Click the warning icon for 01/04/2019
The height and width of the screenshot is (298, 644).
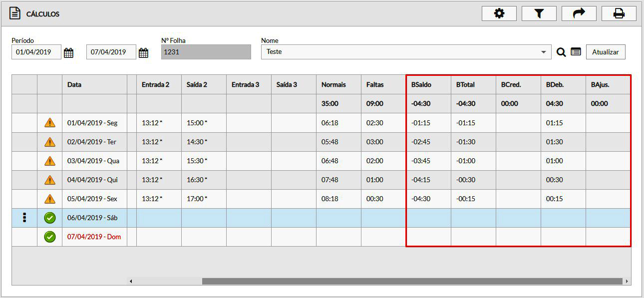pyautogui.click(x=50, y=123)
